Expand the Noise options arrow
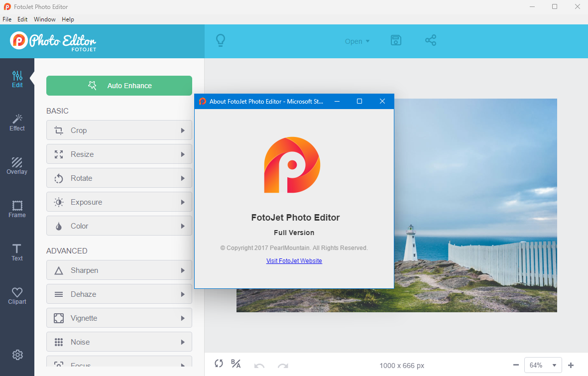This screenshot has width=588, height=376. (x=183, y=342)
